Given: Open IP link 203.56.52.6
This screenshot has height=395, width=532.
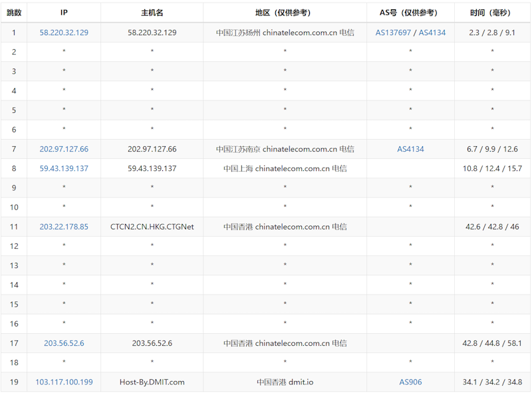Looking at the screenshot, I should coord(64,343).
